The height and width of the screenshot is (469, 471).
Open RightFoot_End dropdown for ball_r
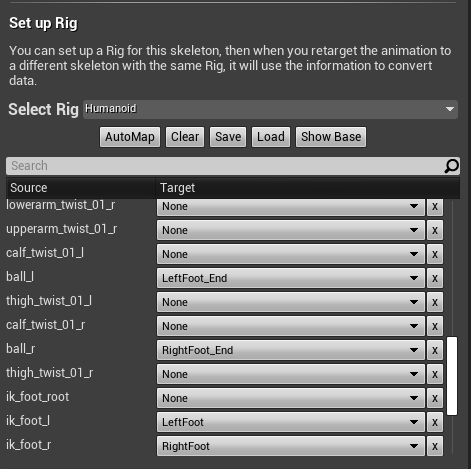291,350
